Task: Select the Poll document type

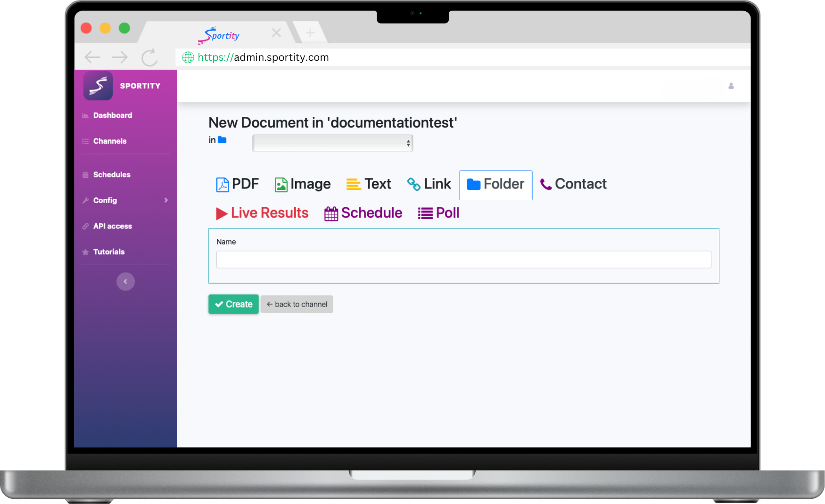Action: click(x=438, y=213)
